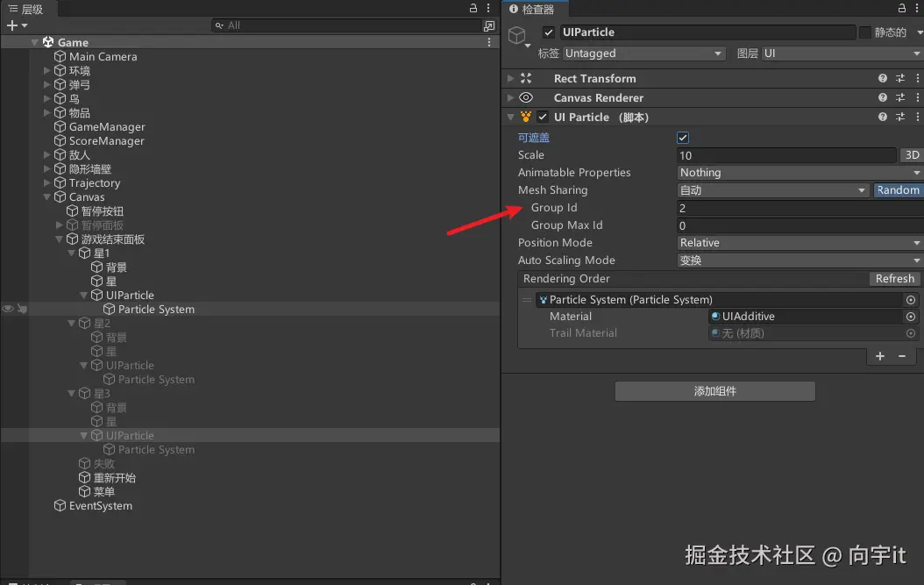The image size is (924, 585).
Task: Collapse 游戏结束面板 object
Action: coord(59,239)
